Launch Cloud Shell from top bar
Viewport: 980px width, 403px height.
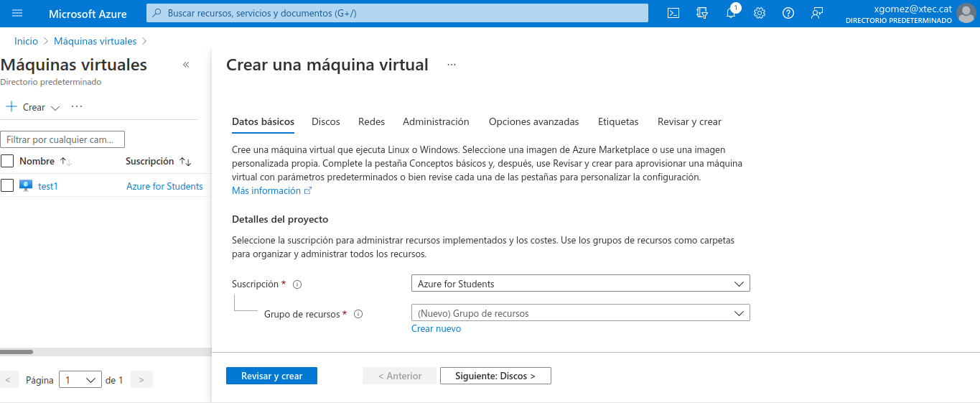click(673, 13)
